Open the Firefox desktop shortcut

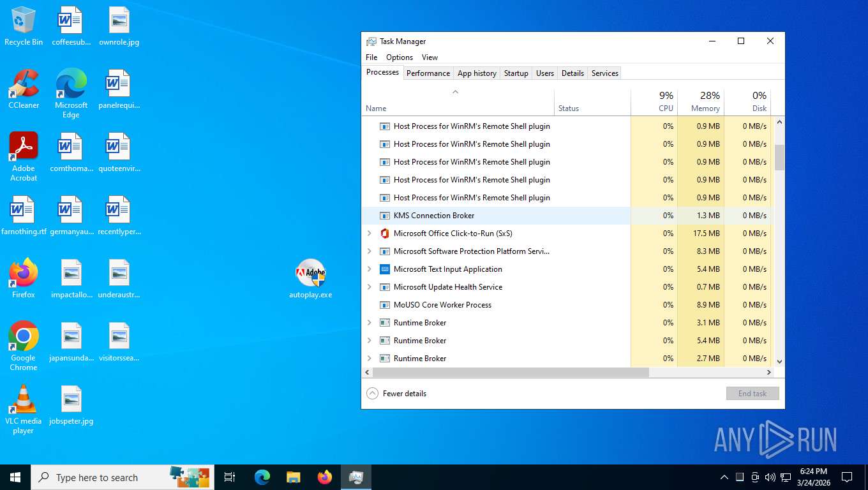[x=24, y=279]
